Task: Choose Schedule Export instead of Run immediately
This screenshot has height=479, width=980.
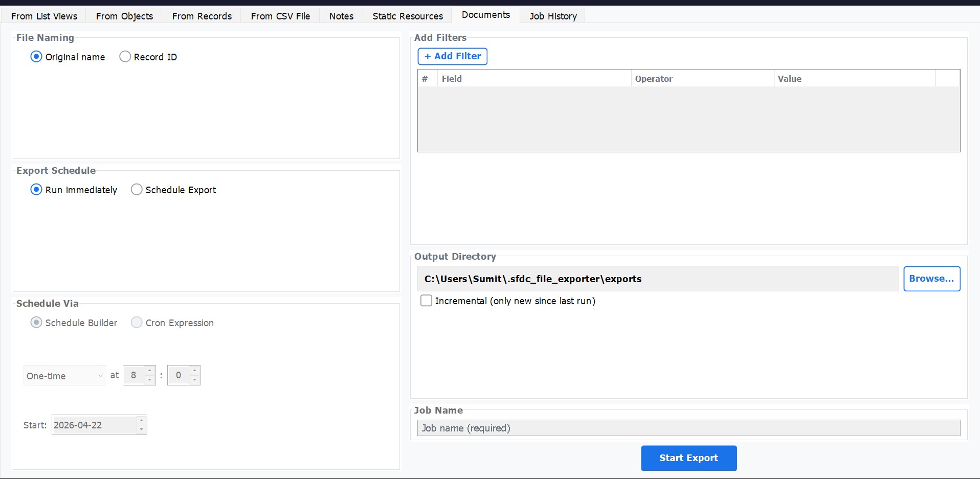Action: [x=136, y=189]
